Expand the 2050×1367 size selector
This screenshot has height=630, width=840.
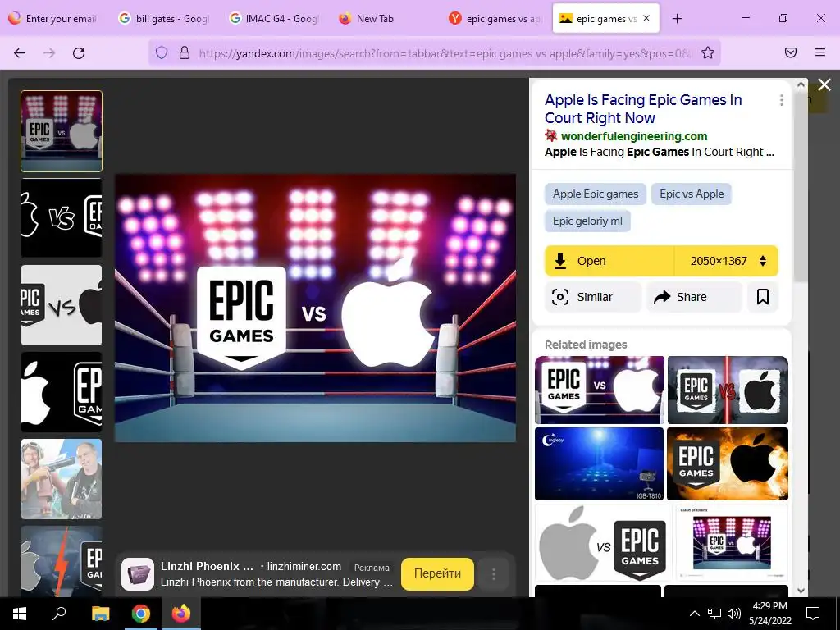[727, 261]
